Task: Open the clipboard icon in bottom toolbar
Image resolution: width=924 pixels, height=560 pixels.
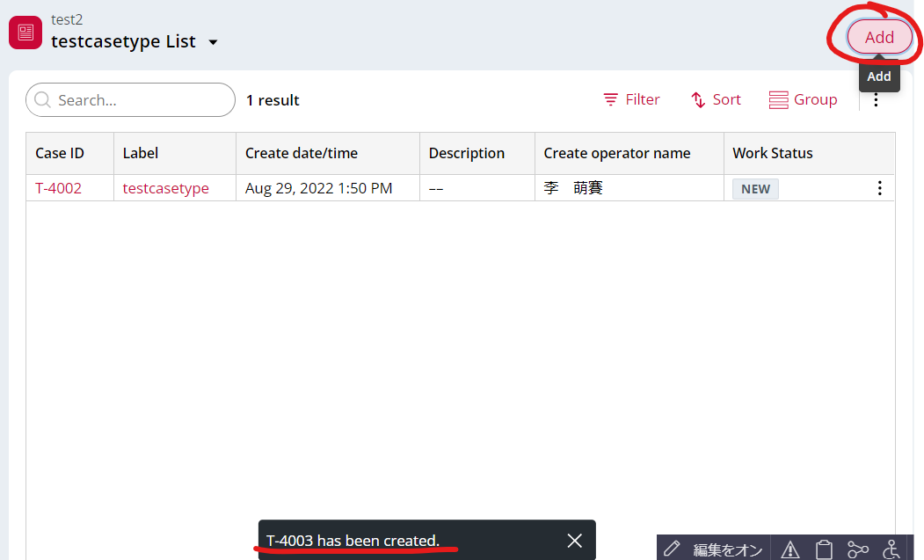Action: (x=824, y=549)
